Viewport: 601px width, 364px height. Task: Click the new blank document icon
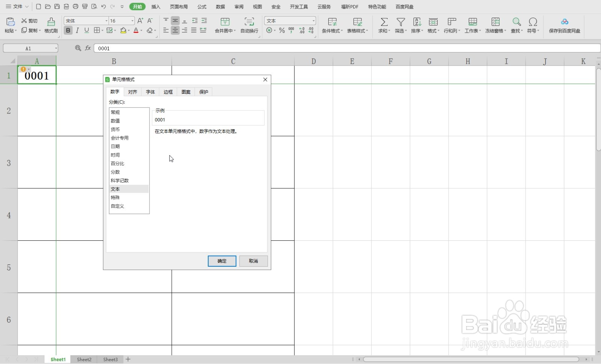click(x=38, y=7)
